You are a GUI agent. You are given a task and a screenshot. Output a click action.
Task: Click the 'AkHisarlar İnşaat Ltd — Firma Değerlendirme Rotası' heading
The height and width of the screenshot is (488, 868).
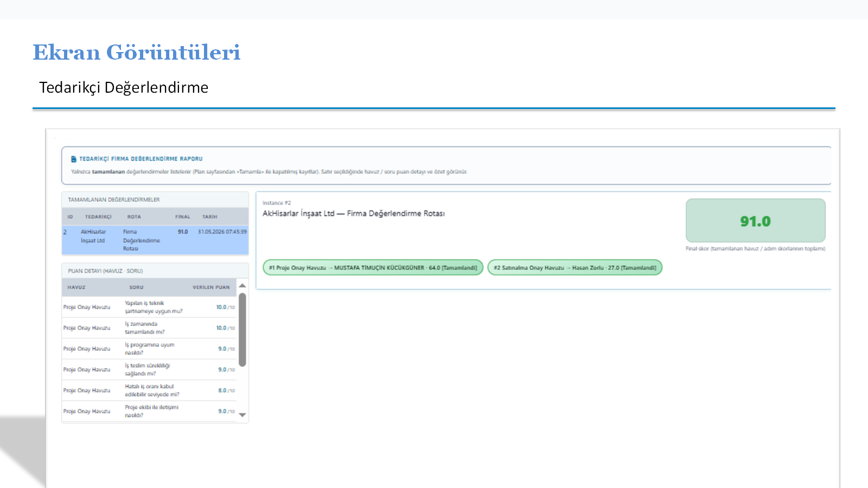tap(354, 214)
